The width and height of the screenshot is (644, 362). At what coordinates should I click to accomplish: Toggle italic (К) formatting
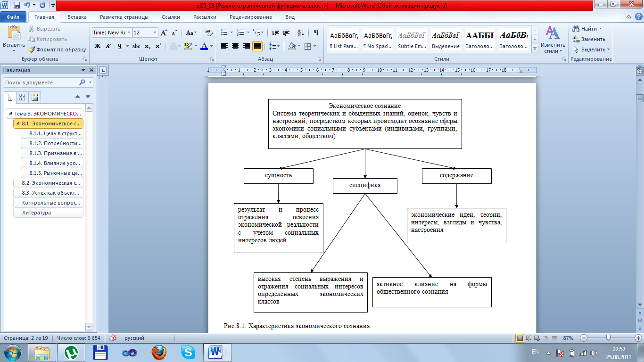tap(108, 46)
